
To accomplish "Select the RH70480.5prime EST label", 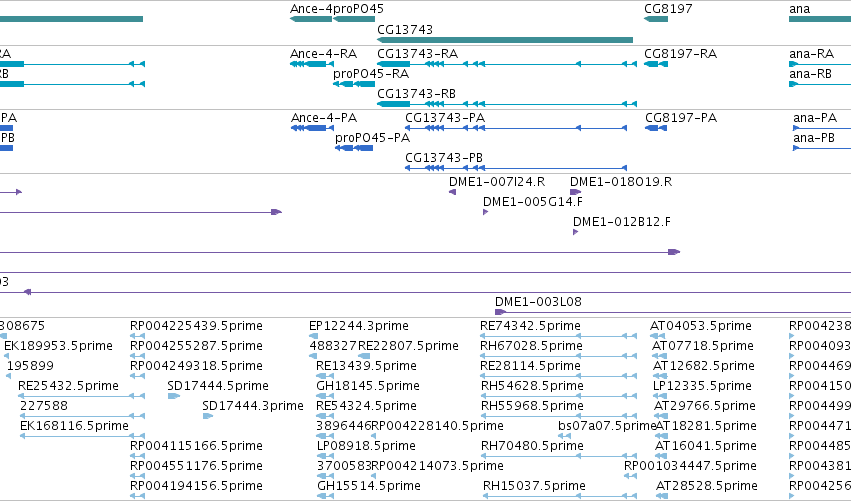I will click(x=532, y=446).
